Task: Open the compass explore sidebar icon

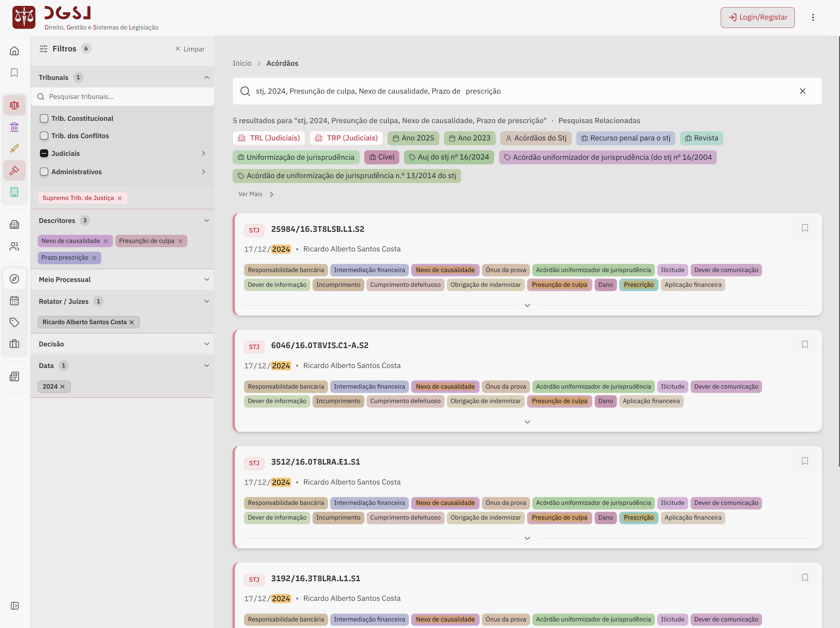Action: tap(14, 279)
